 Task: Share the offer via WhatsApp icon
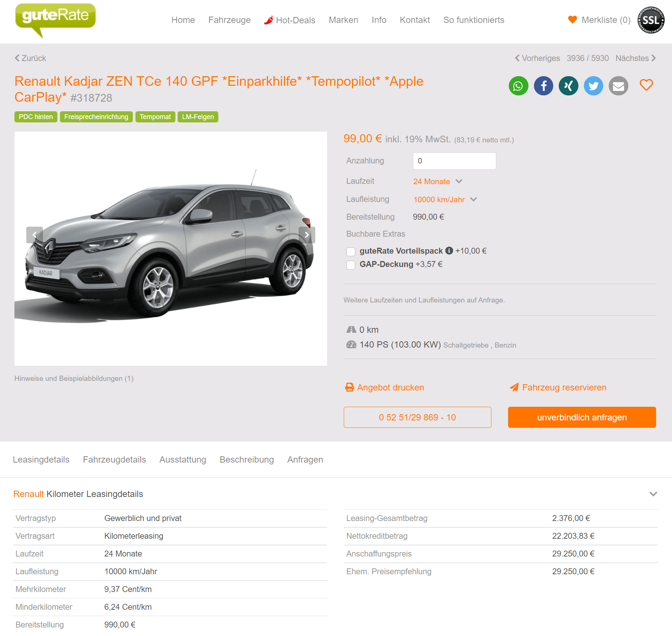click(518, 86)
